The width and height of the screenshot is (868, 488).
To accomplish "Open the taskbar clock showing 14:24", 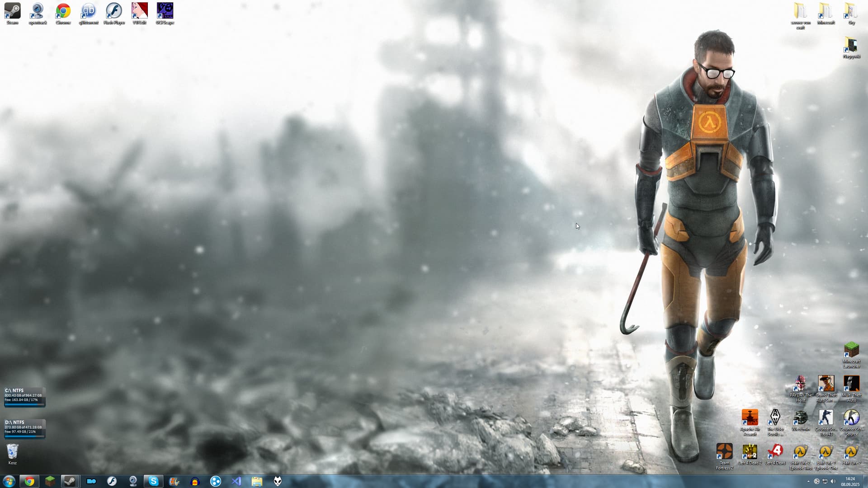I will 850,481.
